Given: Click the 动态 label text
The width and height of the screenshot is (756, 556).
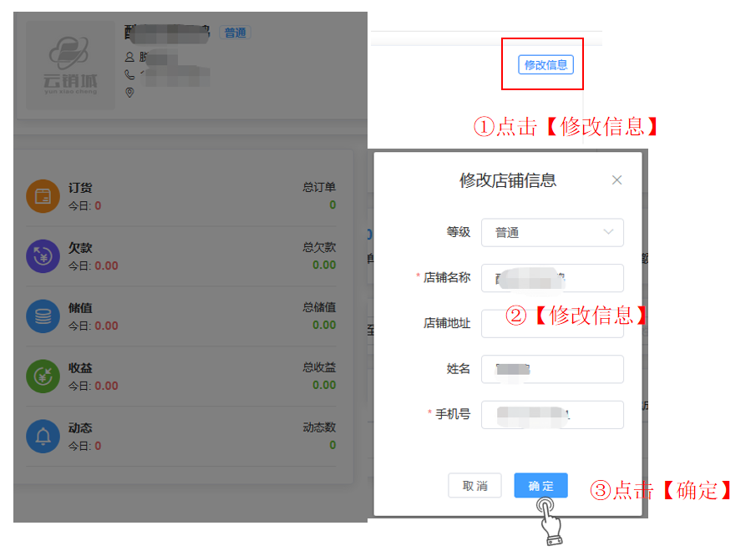Looking at the screenshot, I should tap(80, 427).
